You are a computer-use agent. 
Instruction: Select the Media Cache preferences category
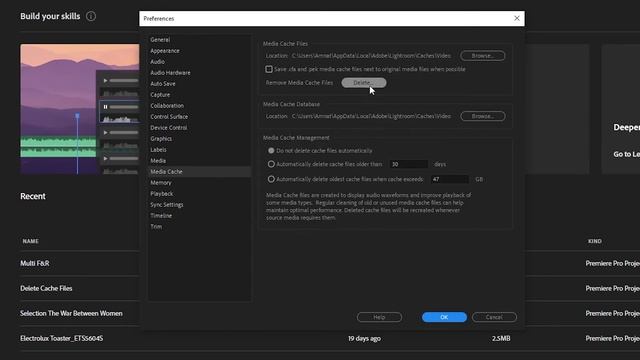coord(200,172)
